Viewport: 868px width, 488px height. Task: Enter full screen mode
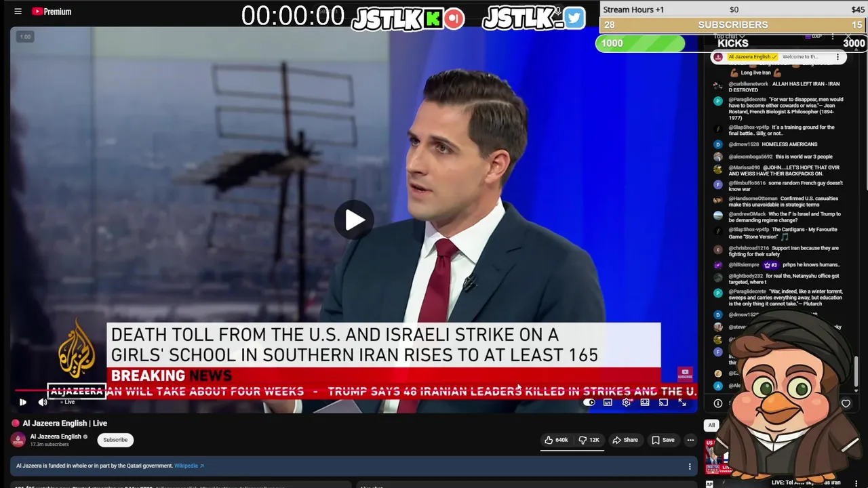[x=682, y=403]
